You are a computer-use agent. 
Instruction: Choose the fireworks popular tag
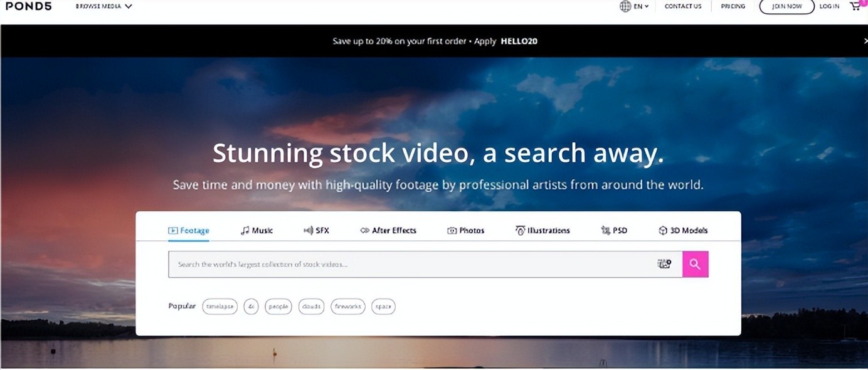click(x=347, y=307)
